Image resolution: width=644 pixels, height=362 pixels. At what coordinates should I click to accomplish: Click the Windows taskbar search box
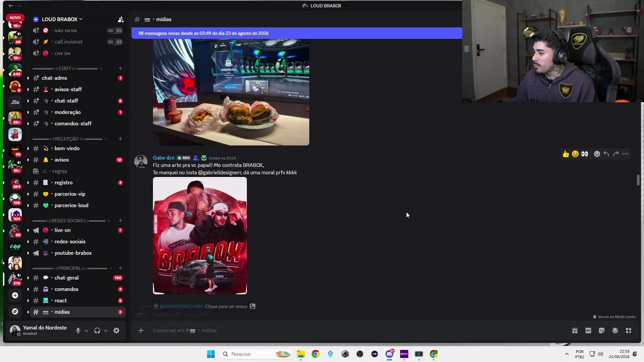click(x=257, y=354)
